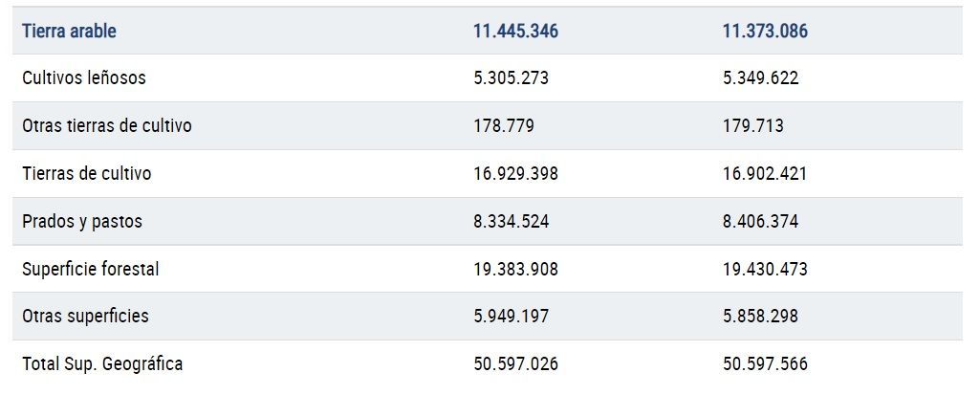Click the "Otras tierras de cultivo" label
The width and height of the screenshot is (980, 395).
pos(107,126)
